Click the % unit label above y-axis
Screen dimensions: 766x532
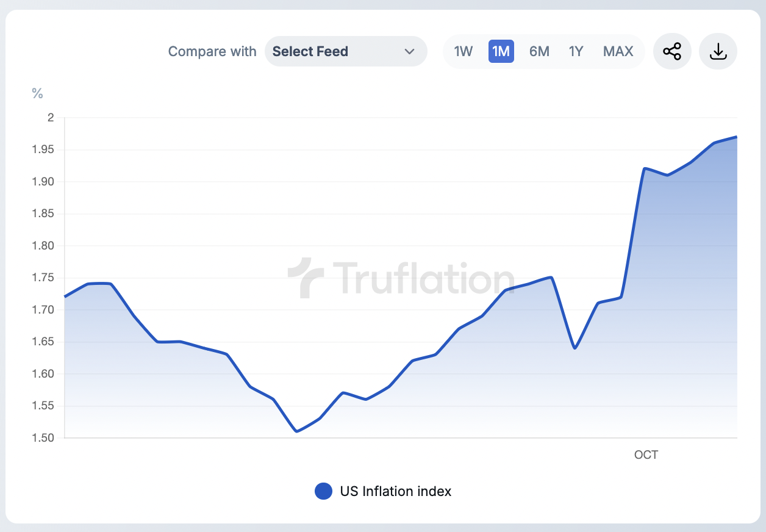pos(38,93)
